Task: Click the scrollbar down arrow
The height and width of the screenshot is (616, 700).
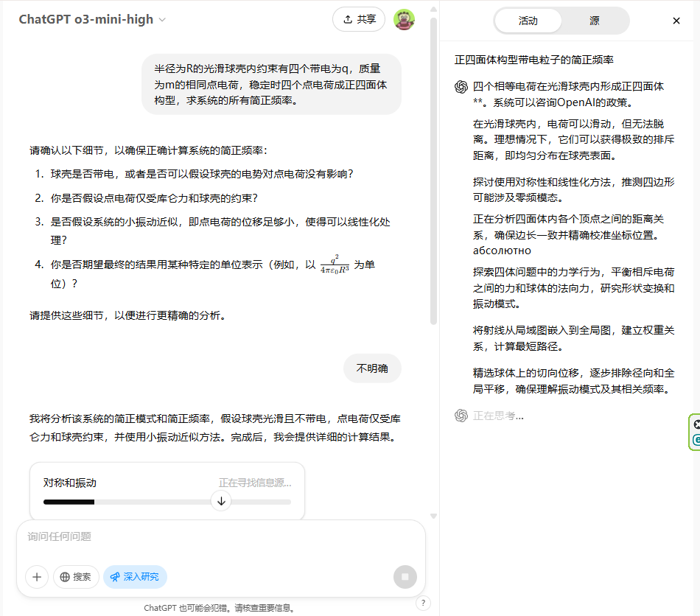Action: click(x=433, y=516)
